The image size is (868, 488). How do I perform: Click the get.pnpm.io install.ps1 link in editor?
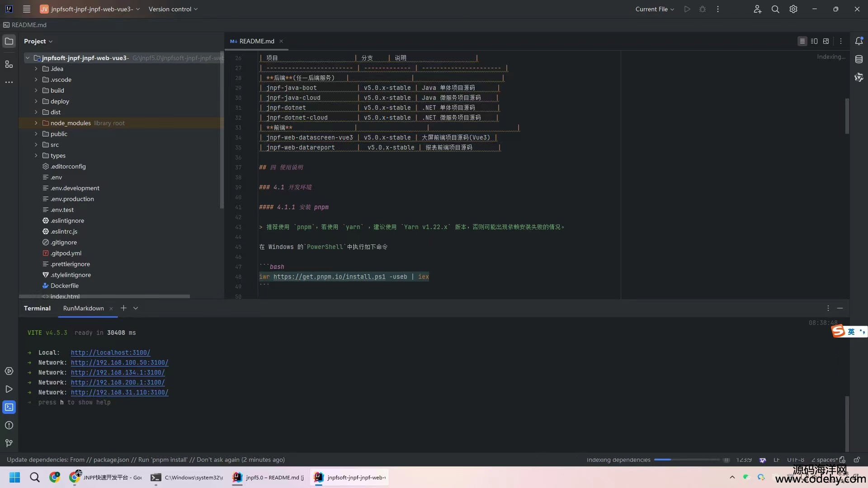pos(329,277)
